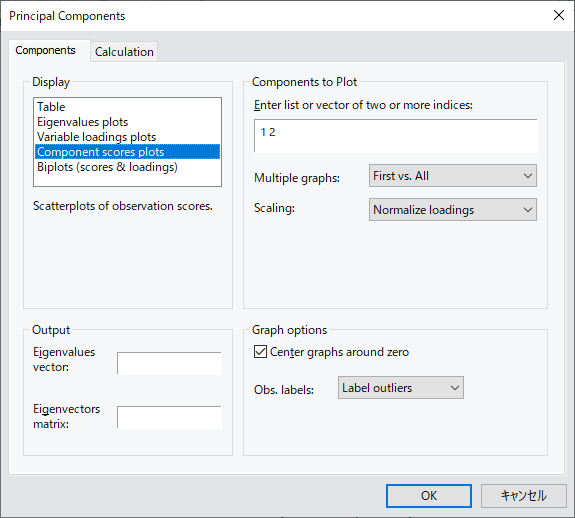Image resolution: width=575 pixels, height=518 pixels.
Task: Click the Eigenvalues vector input field
Action: point(169,363)
